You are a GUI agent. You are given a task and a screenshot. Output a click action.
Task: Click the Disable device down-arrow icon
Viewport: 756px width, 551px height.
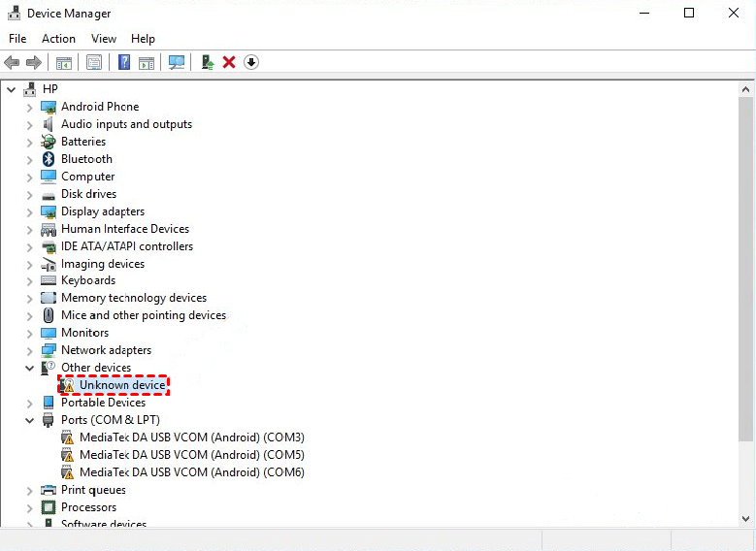coord(251,62)
